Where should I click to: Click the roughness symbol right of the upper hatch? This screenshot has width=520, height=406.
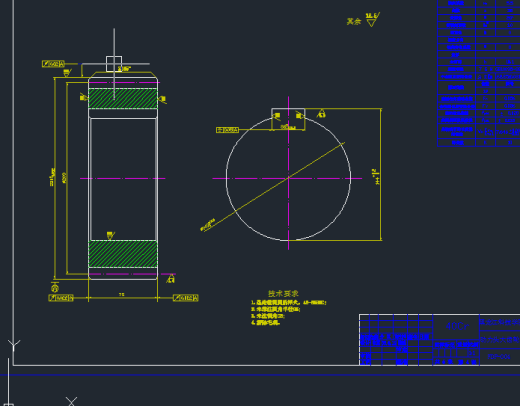(162, 99)
